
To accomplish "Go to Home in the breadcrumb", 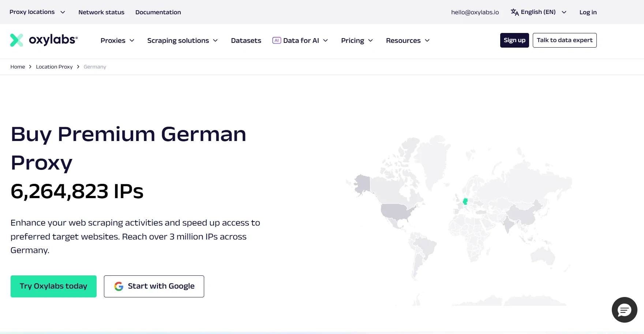I will 18,67.
